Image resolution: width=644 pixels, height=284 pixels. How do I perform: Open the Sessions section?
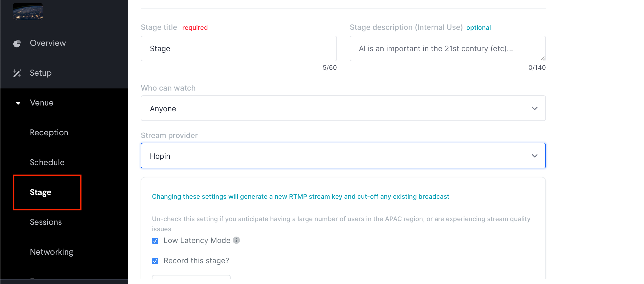[x=46, y=222]
